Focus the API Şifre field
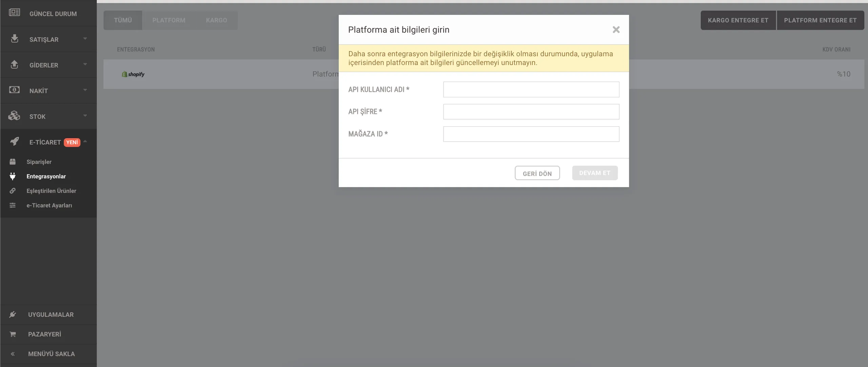 [x=531, y=111]
